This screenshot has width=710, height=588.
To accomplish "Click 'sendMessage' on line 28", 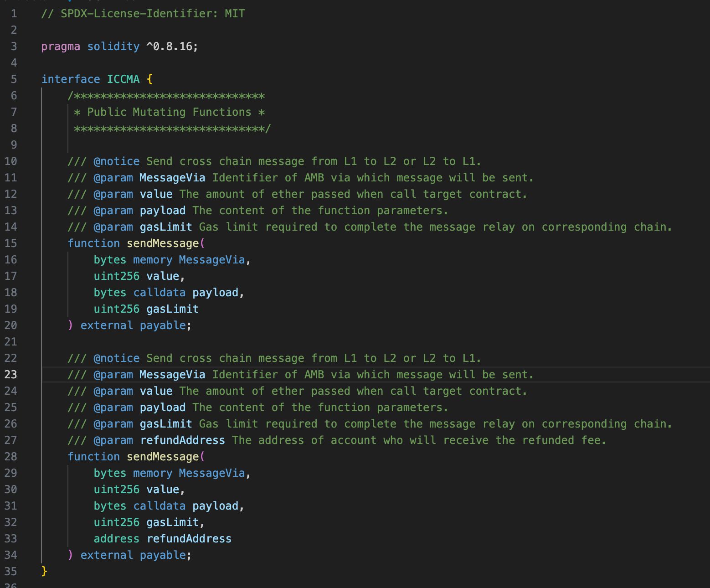I will point(163,457).
